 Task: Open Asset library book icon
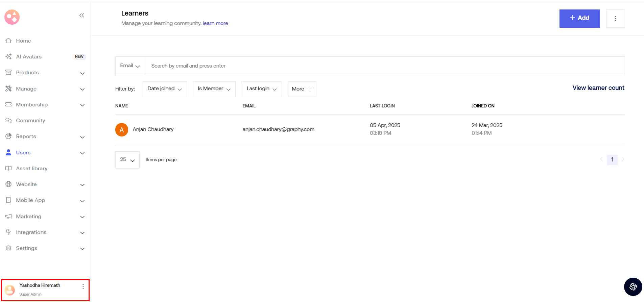8,169
